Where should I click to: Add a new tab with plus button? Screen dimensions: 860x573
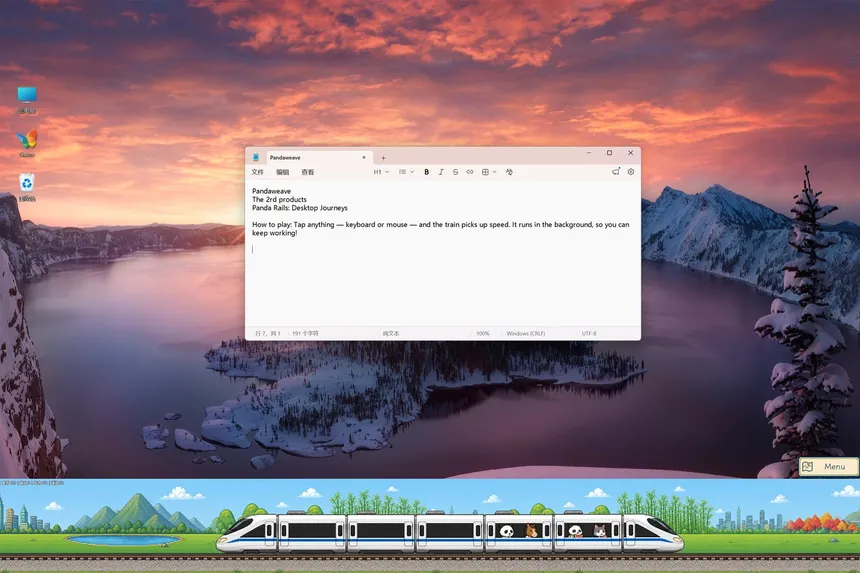383,158
